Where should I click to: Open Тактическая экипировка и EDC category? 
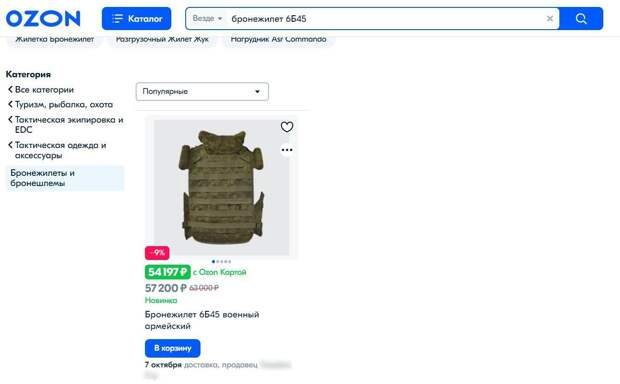click(66, 125)
